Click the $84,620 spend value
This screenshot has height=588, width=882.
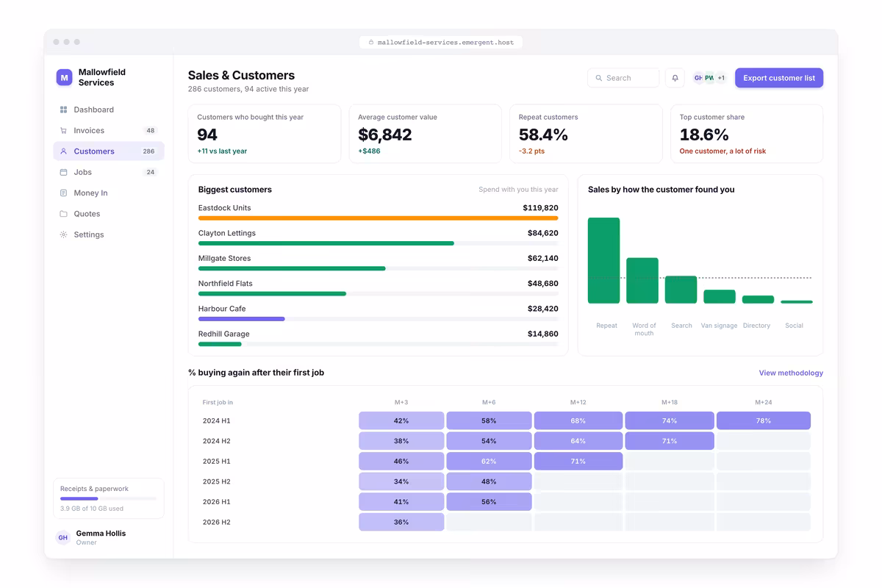[542, 233]
